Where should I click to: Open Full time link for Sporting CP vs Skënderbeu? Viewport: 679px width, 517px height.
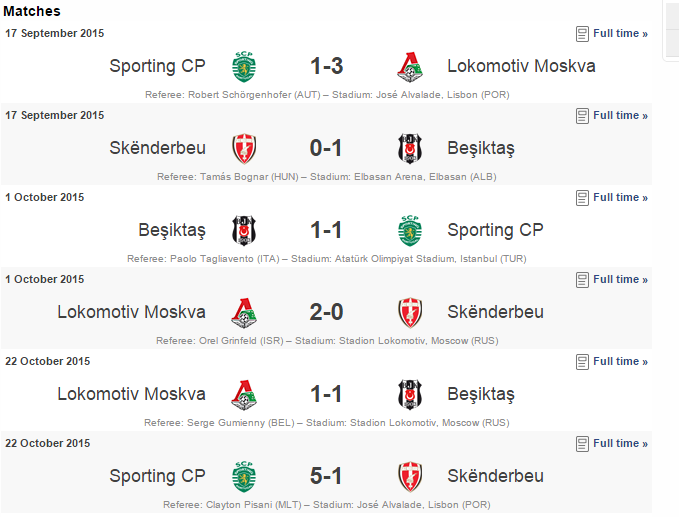click(x=621, y=444)
